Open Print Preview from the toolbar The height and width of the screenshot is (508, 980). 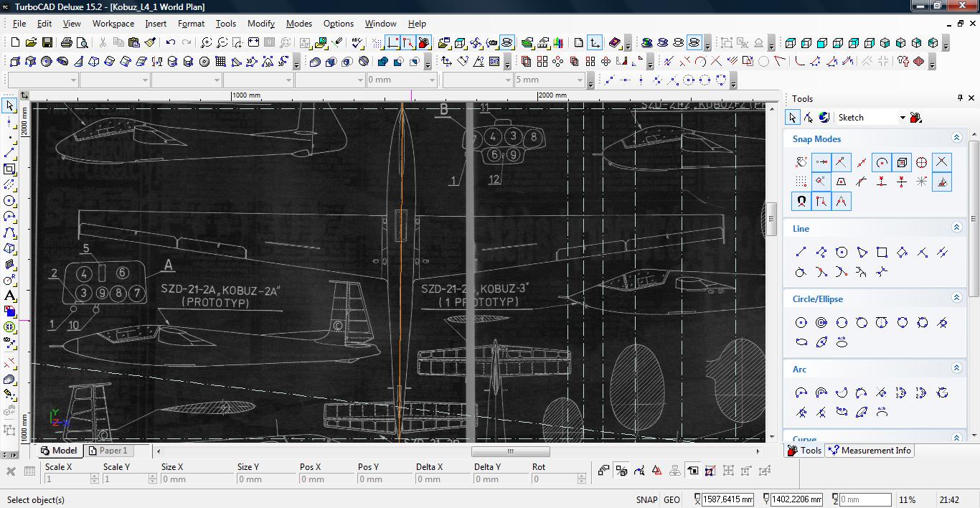pos(83,43)
